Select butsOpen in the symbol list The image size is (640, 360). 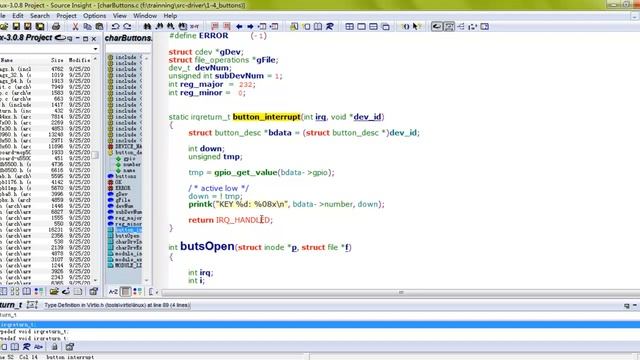tap(127, 236)
